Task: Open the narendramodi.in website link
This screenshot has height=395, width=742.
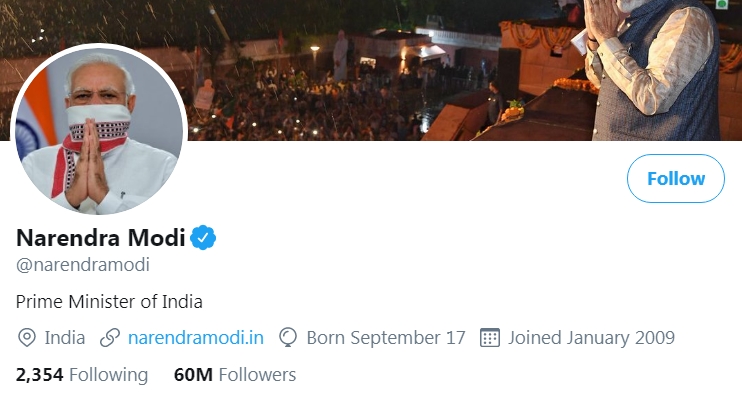Action: tap(196, 338)
